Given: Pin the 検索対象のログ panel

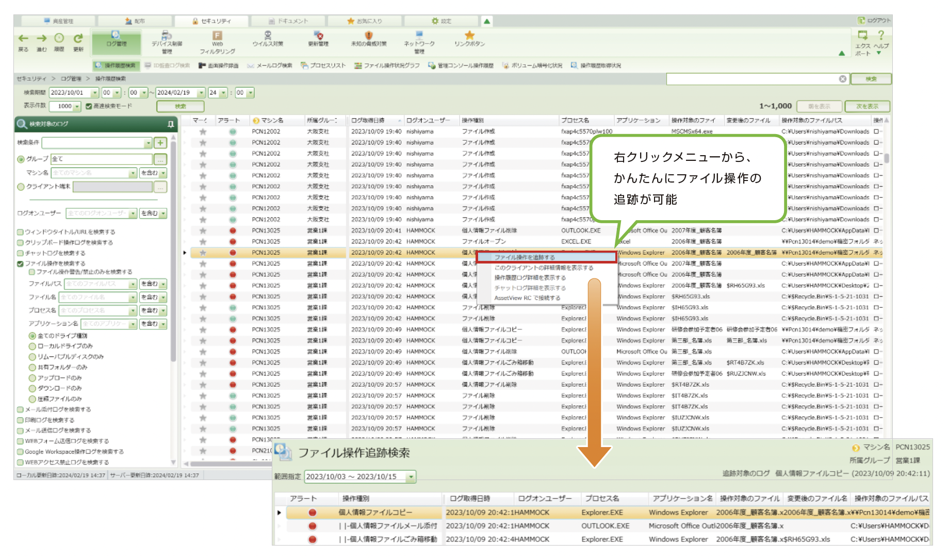Looking at the screenshot, I should (171, 124).
